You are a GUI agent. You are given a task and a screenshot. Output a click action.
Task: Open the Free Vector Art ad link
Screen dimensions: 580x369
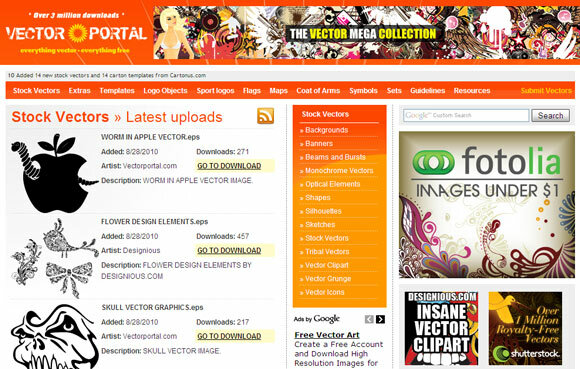tap(327, 335)
